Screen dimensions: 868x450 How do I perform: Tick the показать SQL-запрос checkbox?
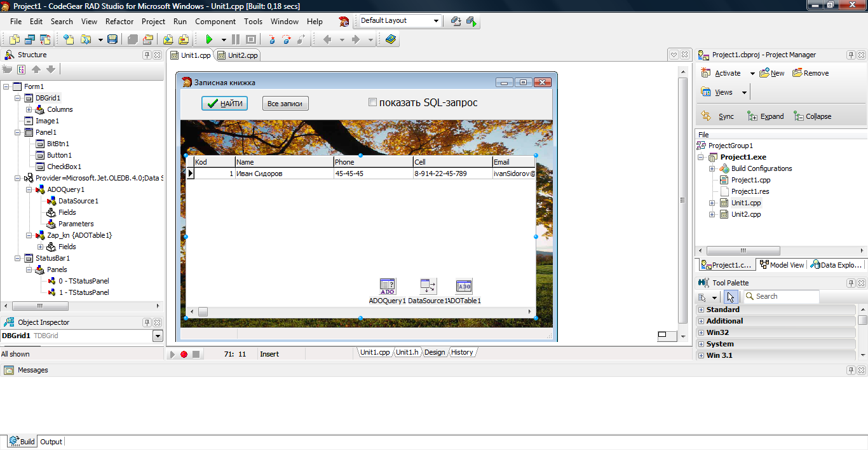pyautogui.click(x=373, y=102)
